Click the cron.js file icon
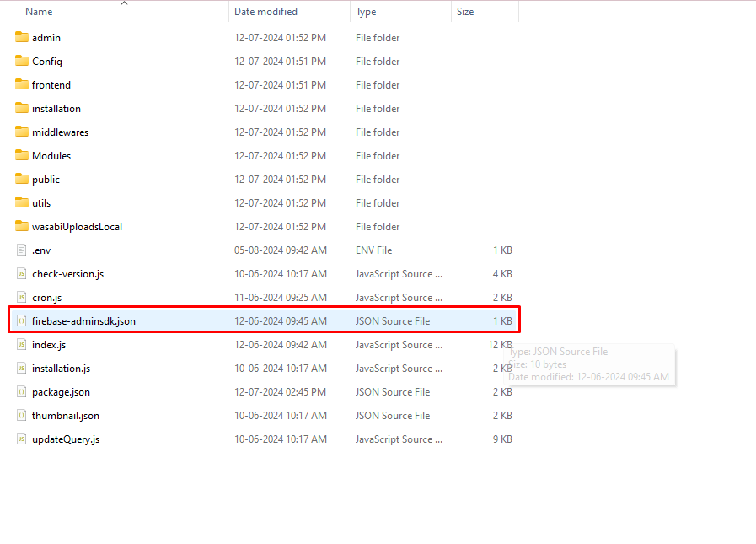Image resolution: width=756 pixels, height=544 pixels. (x=22, y=298)
